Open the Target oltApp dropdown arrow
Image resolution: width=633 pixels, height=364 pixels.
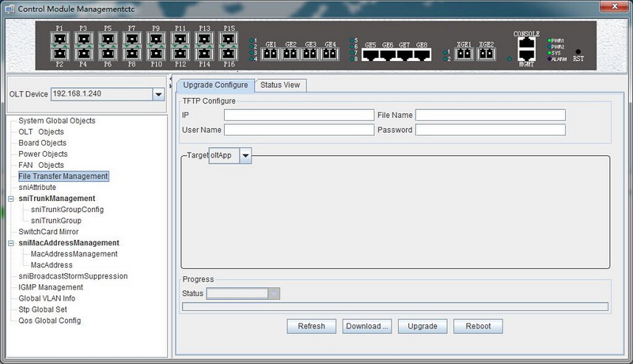tap(245, 156)
